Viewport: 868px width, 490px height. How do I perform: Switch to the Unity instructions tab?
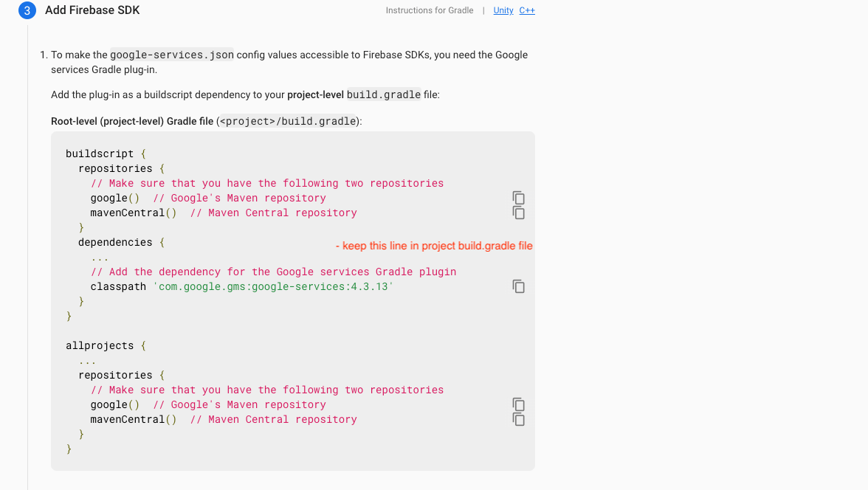pos(503,10)
